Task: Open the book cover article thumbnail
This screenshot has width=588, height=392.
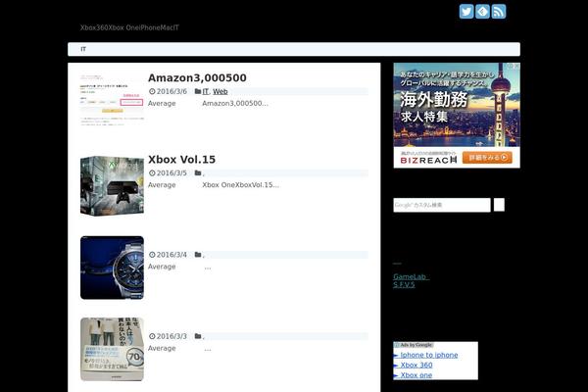Action: 112,349
